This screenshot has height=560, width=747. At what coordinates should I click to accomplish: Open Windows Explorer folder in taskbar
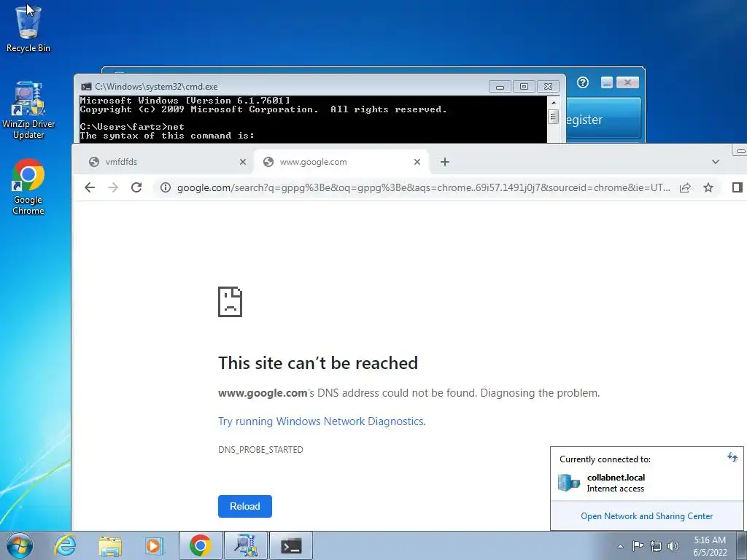tap(110, 545)
